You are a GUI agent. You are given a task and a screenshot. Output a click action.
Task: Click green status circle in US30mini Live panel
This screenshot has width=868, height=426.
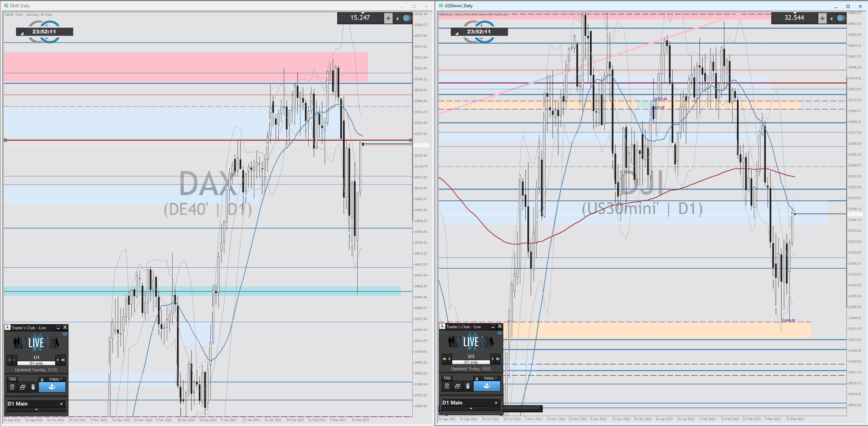click(442, 333)
